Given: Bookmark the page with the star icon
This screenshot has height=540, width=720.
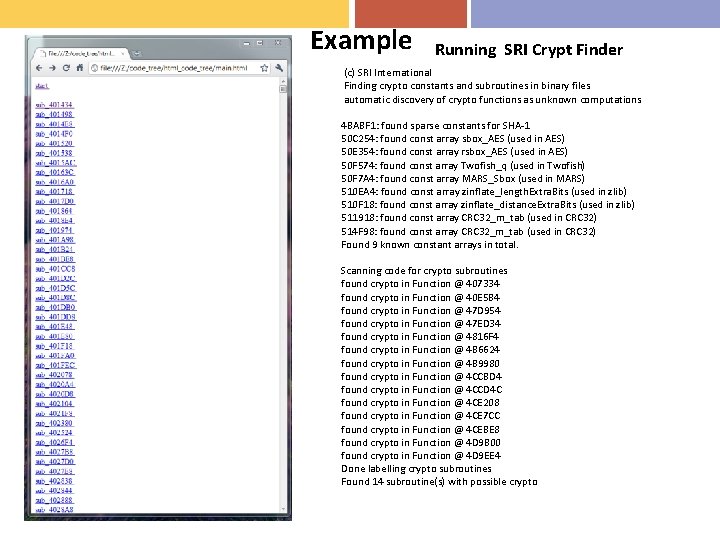Looking at the screenshot, I should [x=264, y=68].
